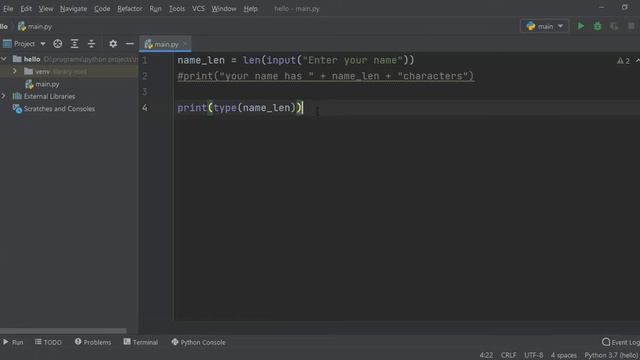Viewport: 640px width, 360px height.
Task: Click the Project panel horizontal scrollbar
Action: 63,331
